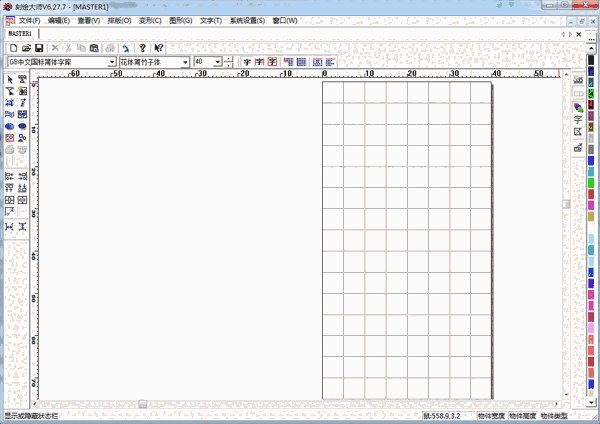Pick the bright green swatch in the palette
The width and height of the screenshot is (600, 424).
tap(591, 183)
